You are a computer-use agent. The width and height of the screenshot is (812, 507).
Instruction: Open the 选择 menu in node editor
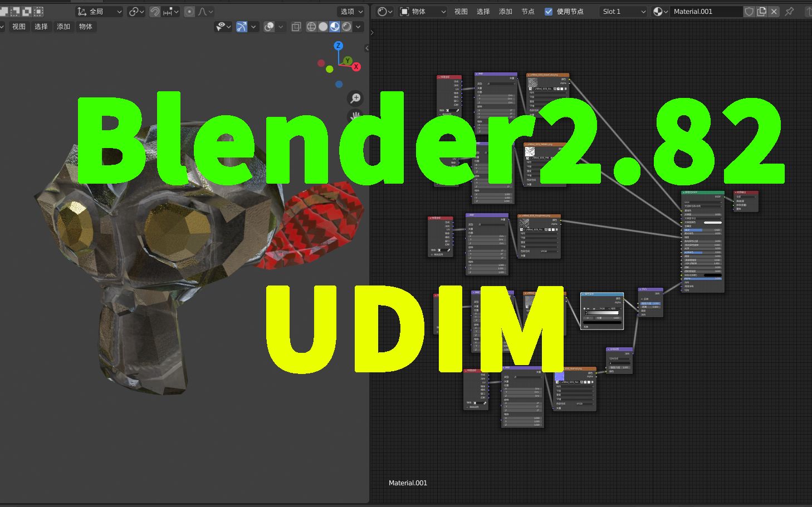(483, 11)
